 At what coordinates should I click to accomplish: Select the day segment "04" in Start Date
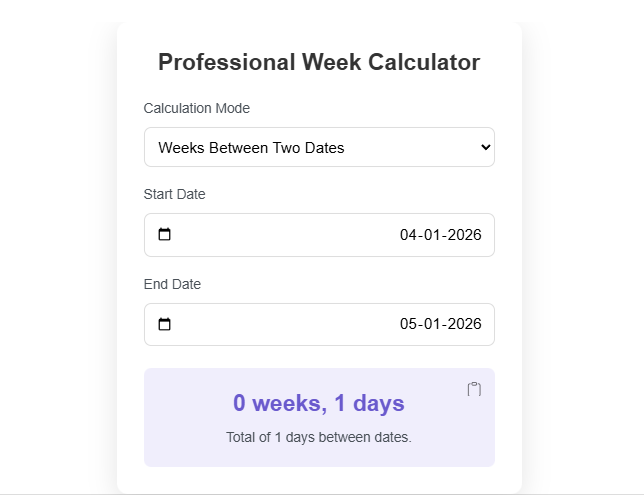[409, 235]
